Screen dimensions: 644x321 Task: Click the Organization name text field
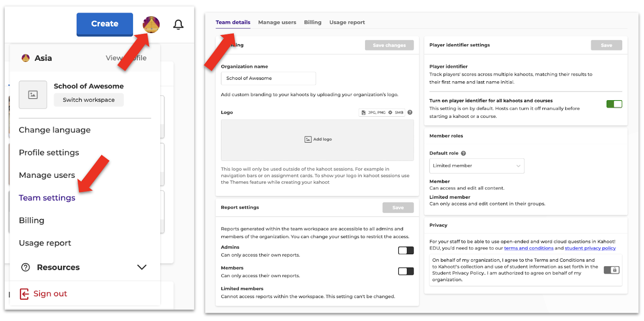pyautogui.click(x=268, y=78)
